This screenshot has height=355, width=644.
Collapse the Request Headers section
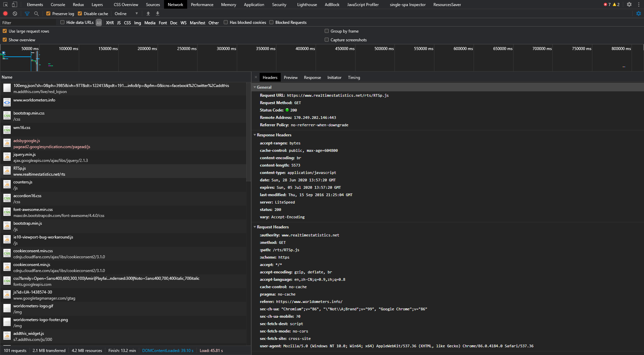[255, 227]
